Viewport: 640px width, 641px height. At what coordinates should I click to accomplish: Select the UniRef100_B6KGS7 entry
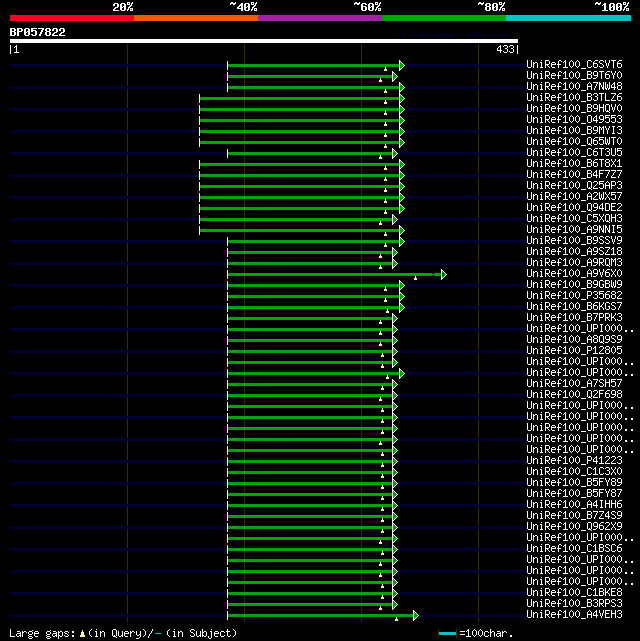(574, 307)
